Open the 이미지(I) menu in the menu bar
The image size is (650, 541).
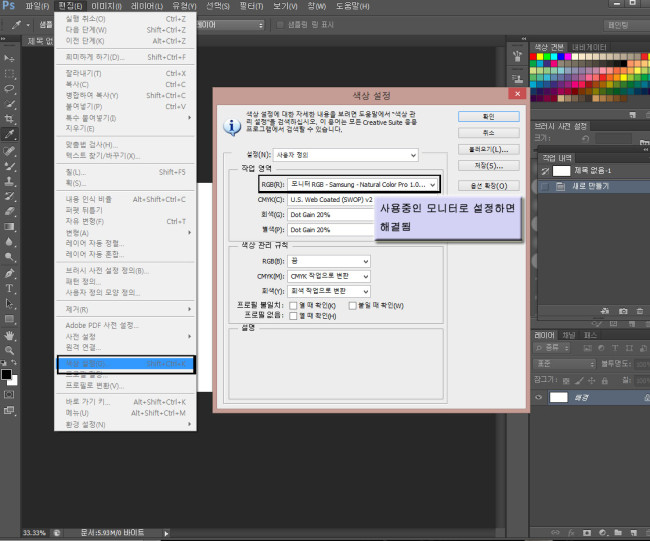(x=106, y=7)
